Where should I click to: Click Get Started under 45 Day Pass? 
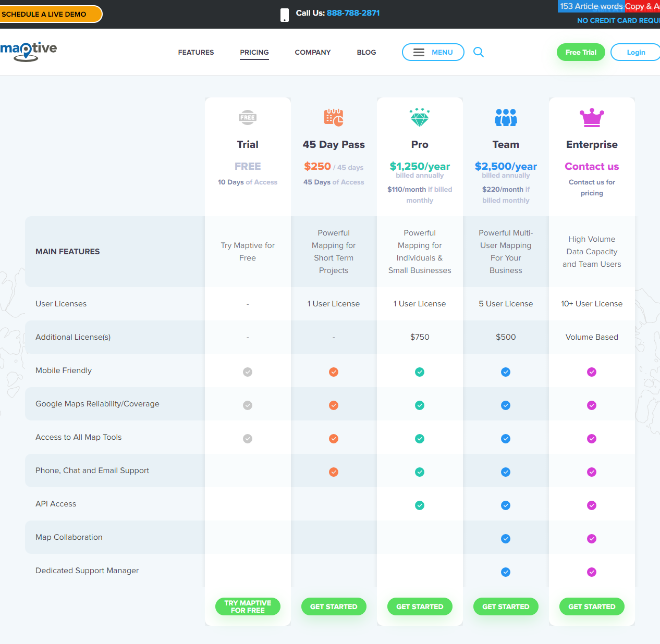(x=334, y=606)
